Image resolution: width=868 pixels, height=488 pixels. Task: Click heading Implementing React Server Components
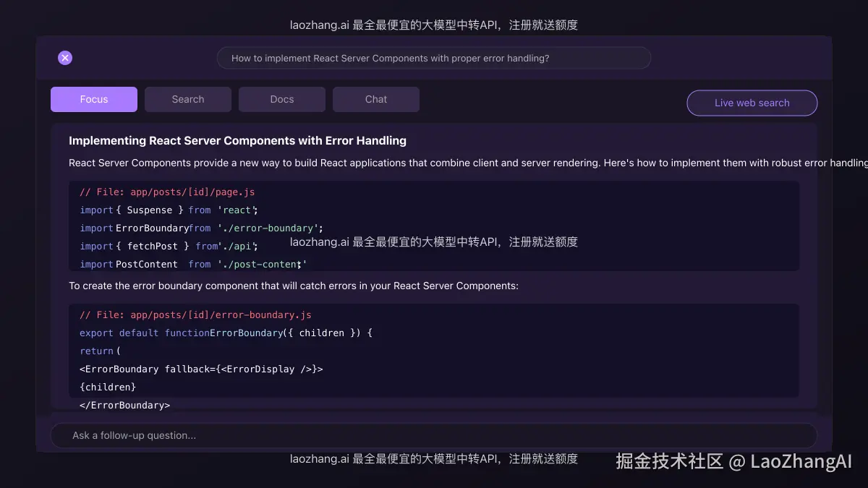[x=237, y=141]
